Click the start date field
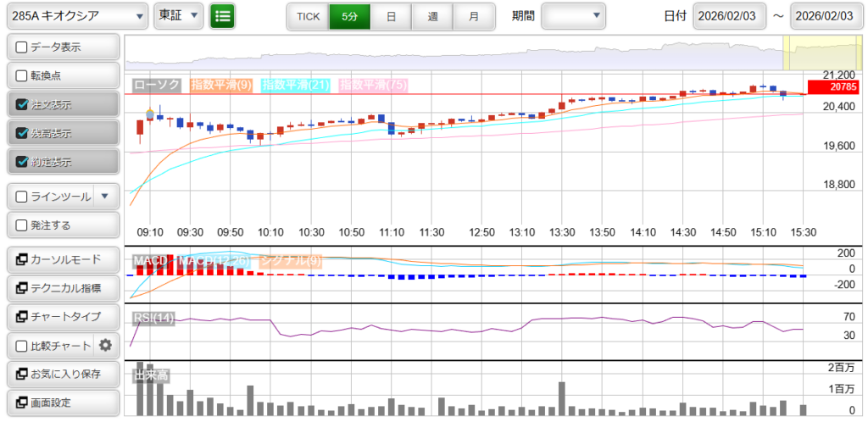The height and width of the screenshot is (422, 868). (729, 15)
